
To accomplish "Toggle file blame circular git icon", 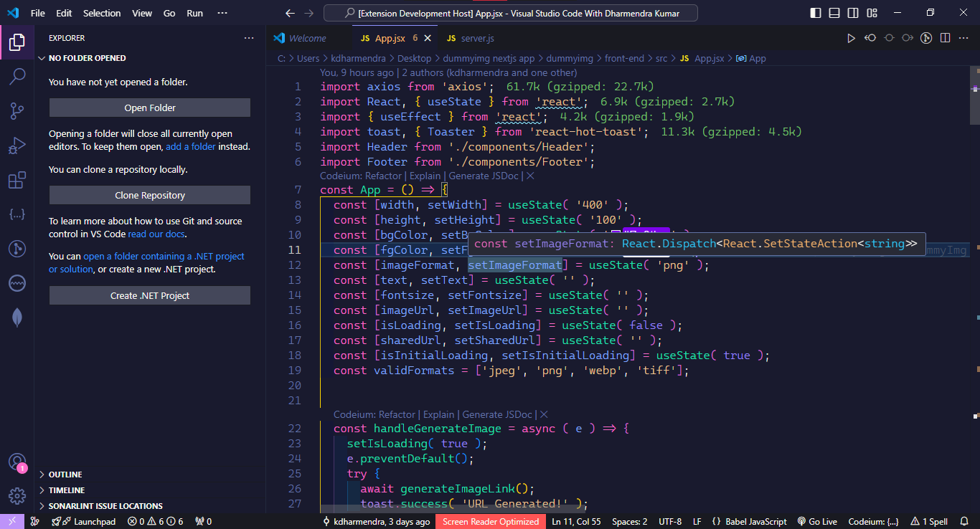I will (926, 38).
